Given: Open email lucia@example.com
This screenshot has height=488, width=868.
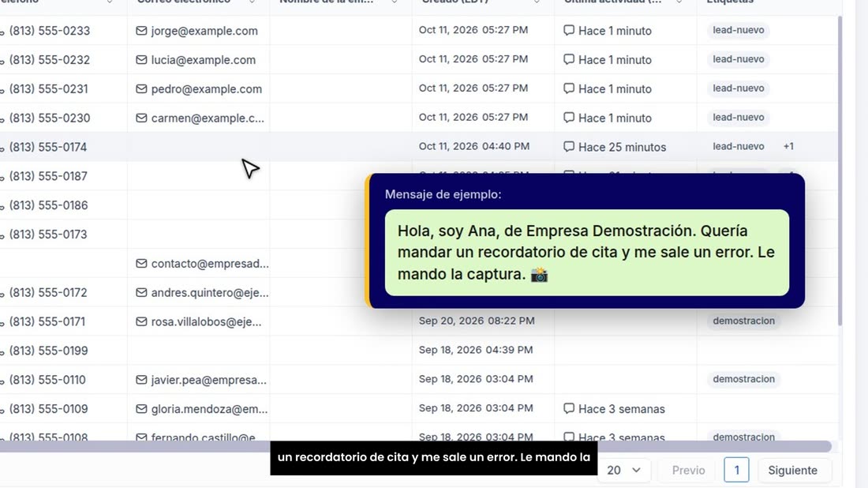Looking at the screenshot, I should 203,60.
